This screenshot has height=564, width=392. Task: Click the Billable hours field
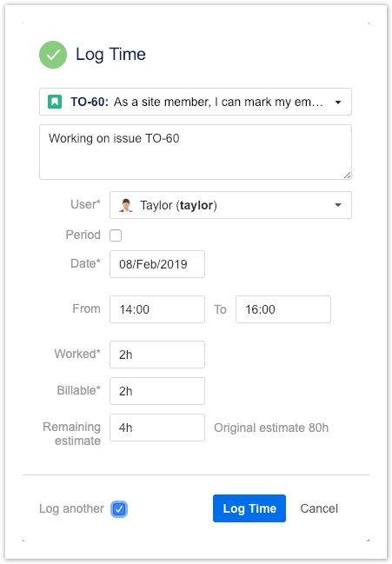157,391
